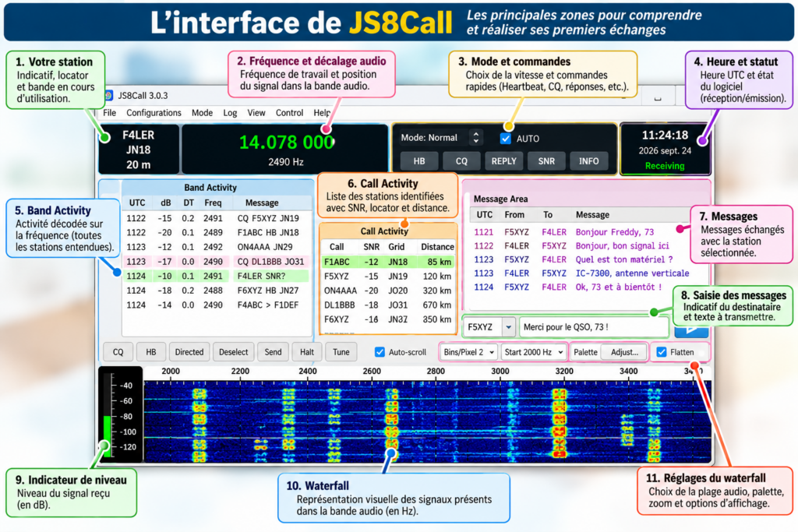Select Band Activity row 'CQ DL1BBB JO31'

pyautogui.click(x=217, y=262)
